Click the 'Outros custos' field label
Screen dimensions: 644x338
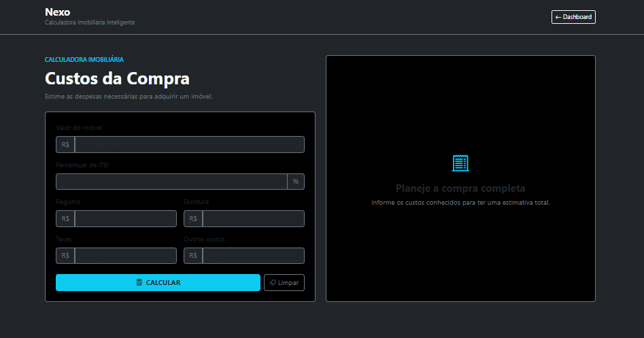(204, 239)
